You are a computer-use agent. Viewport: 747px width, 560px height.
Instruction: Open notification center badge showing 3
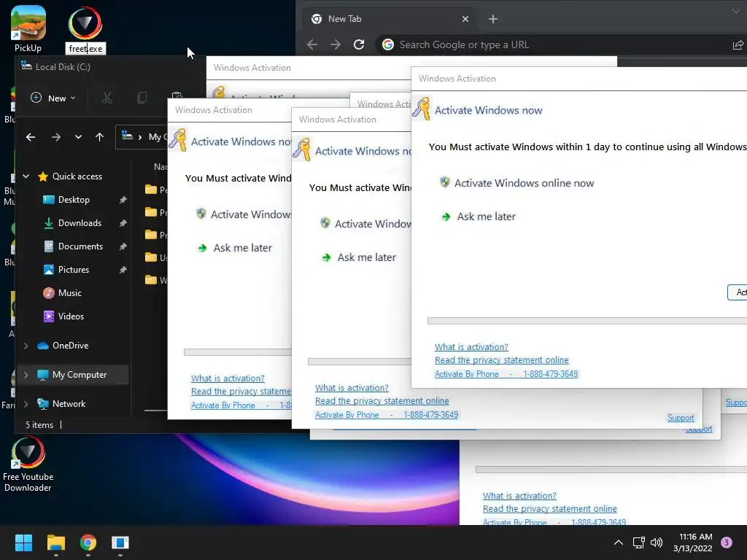coord(727,542)
